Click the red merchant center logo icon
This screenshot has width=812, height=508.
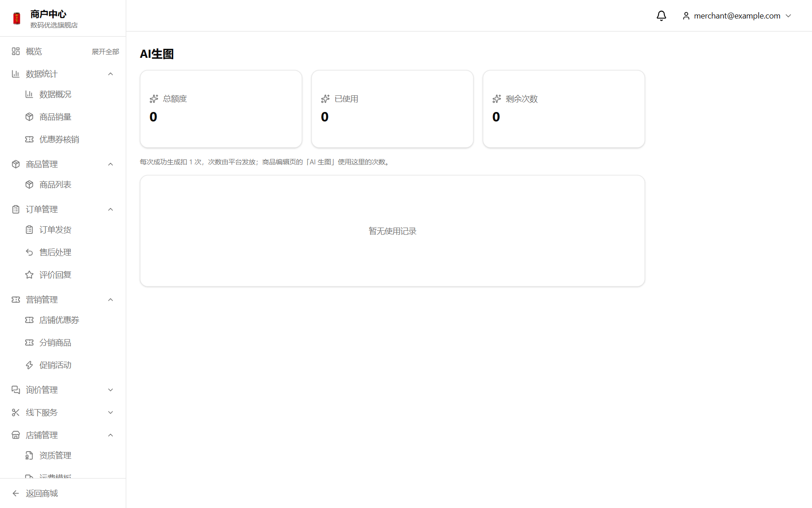coord(17,19)
